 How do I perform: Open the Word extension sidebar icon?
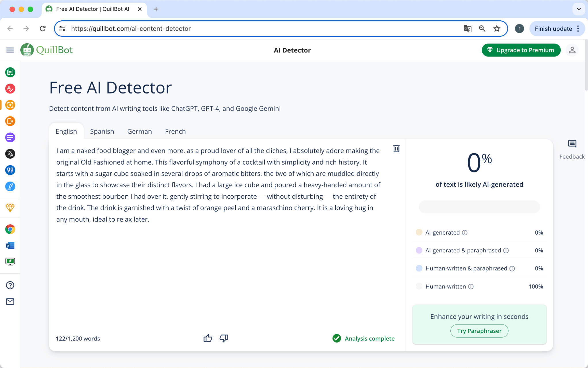[10, 246]
